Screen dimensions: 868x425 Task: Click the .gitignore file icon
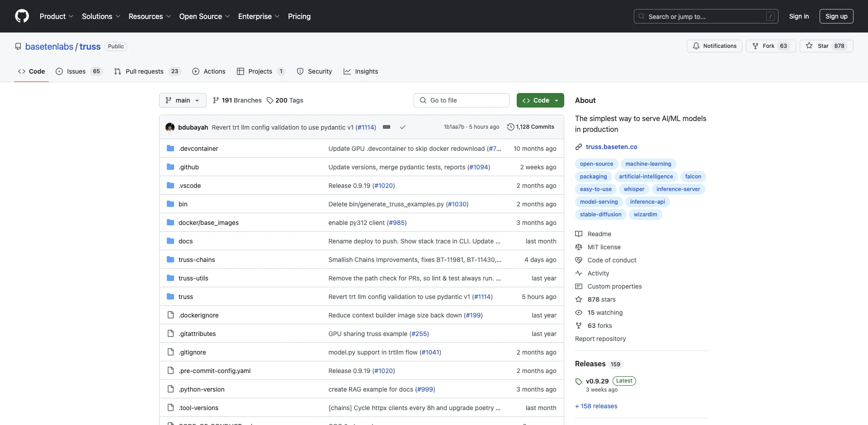point(170,352)
